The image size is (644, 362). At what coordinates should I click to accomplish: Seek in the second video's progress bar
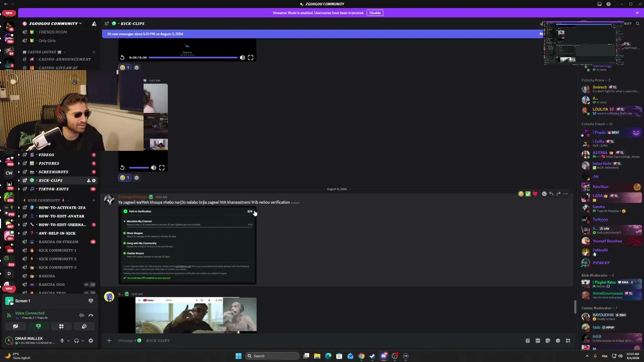138,167
